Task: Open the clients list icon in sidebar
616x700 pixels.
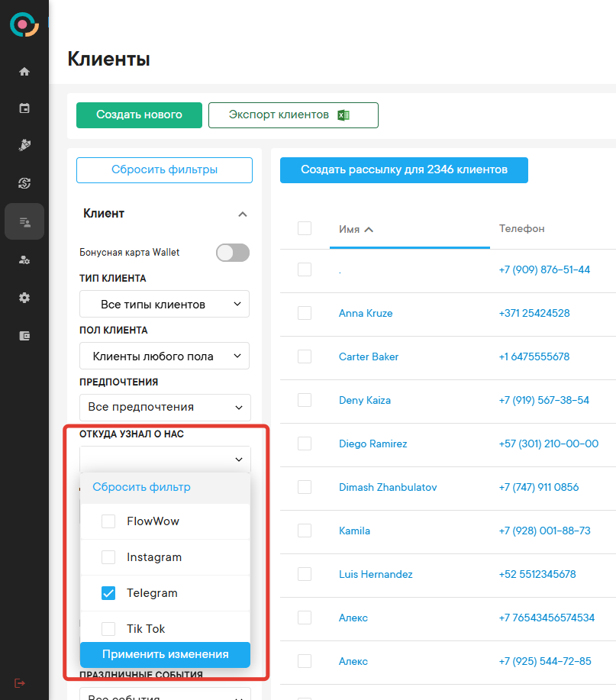Action: 24,222
